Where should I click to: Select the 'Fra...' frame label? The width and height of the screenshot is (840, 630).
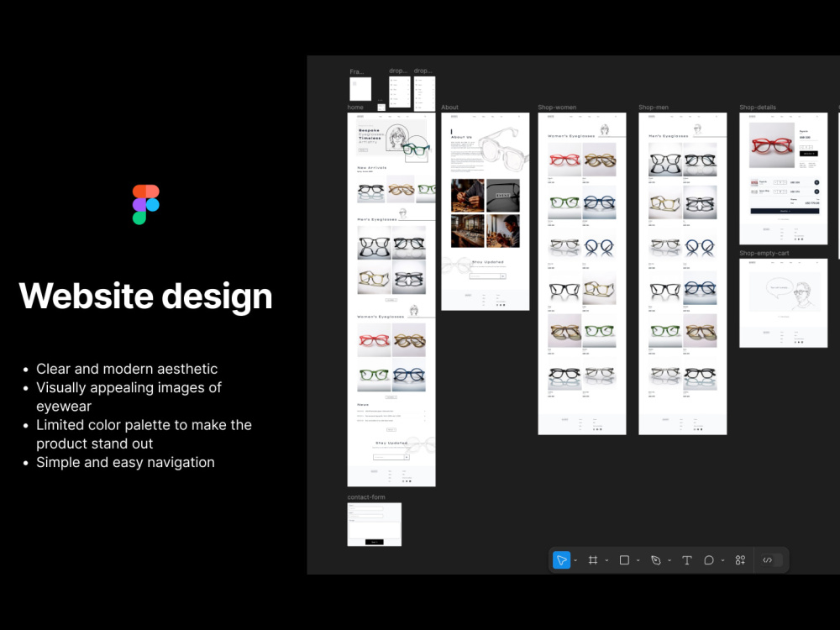coord(357,71)
